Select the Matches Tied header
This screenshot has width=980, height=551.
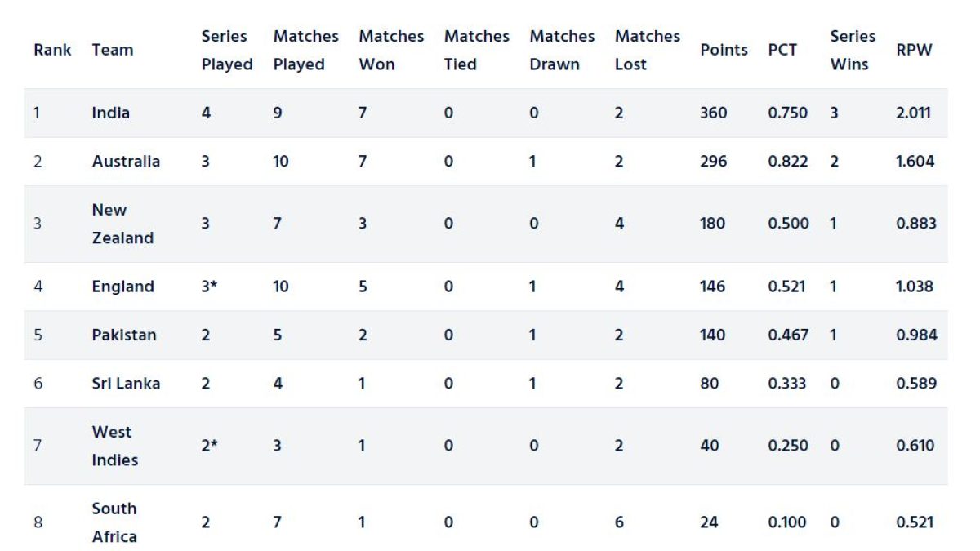click(x=477, y=50)
